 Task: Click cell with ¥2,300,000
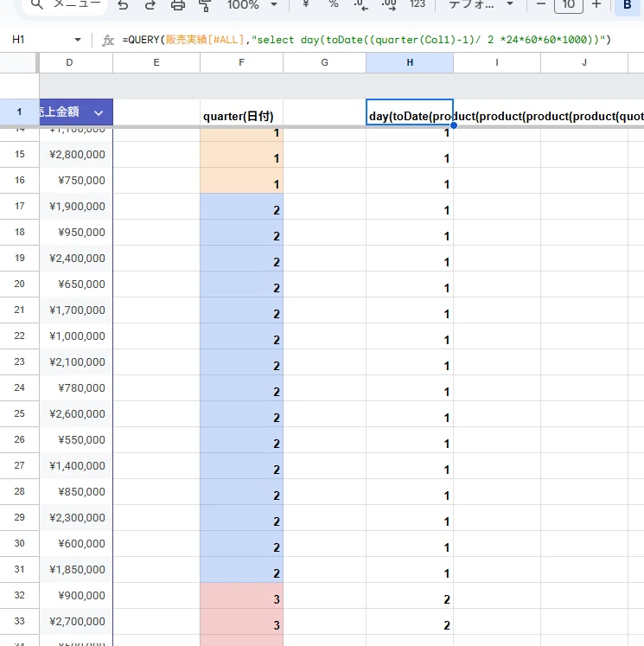(76, 518)
